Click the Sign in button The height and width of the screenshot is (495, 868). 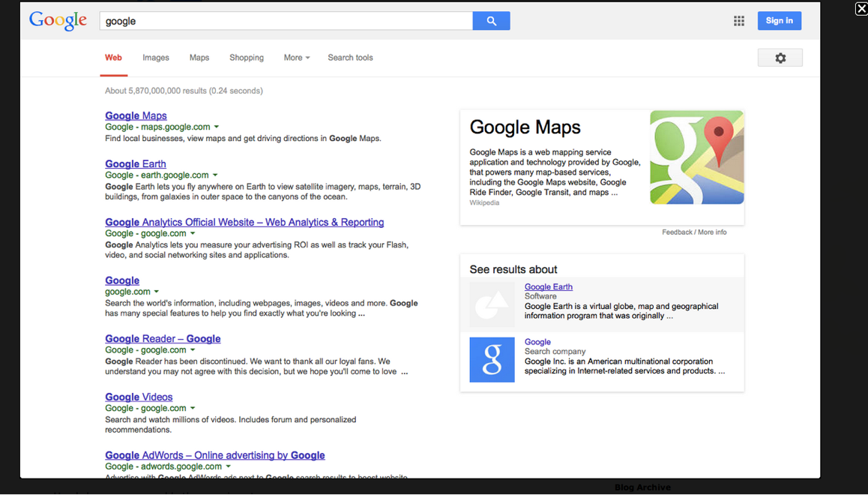[x=780, y=21]
